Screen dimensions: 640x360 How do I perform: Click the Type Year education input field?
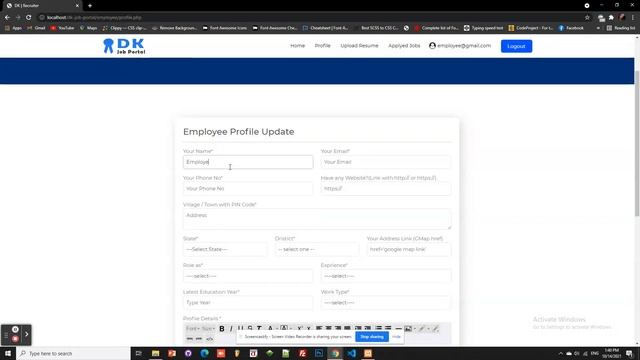point(248,303)
